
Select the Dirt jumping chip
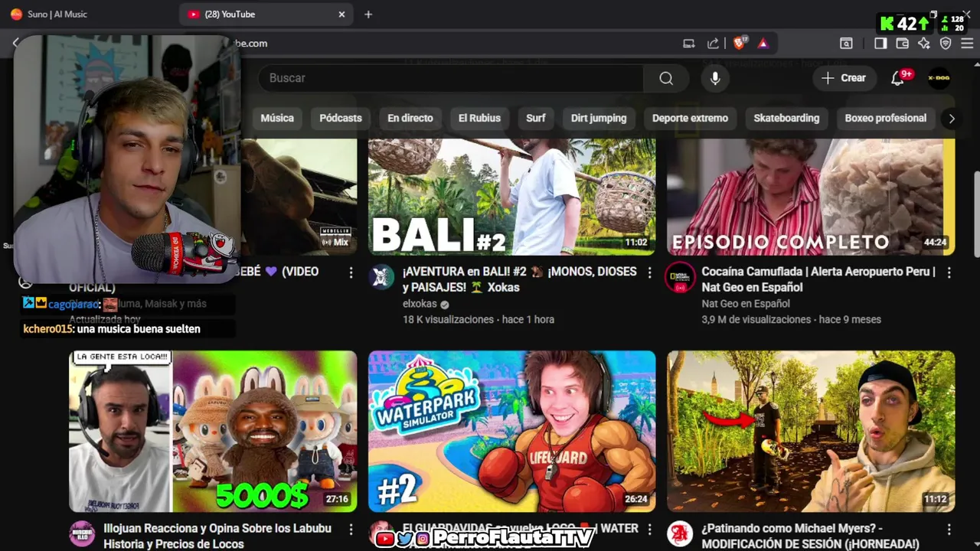(x=599, y=118)
